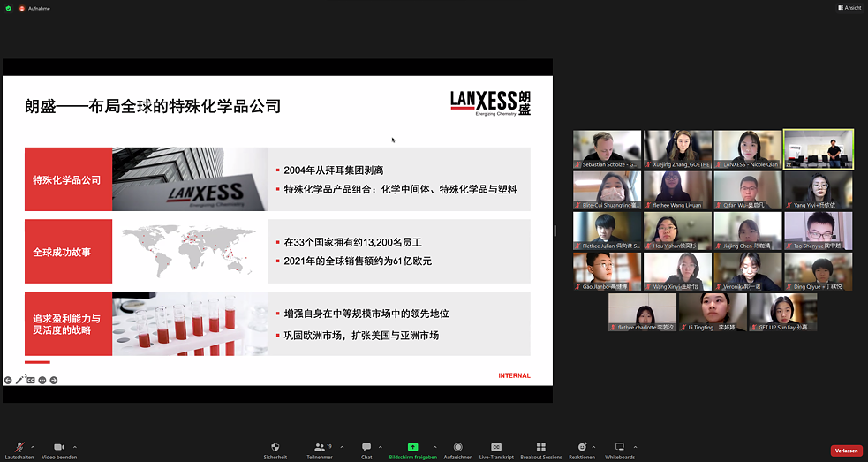Click the red INTERNAL label on slide
This screenshot has width=868, height=462.
[x=514, y=375]
